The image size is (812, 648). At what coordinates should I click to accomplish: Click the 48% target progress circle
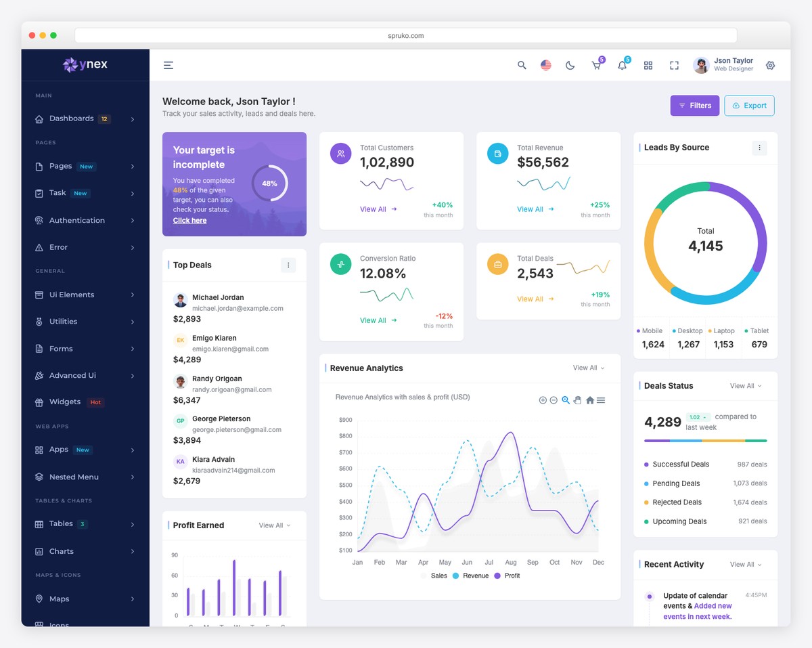tap(269, 183)
